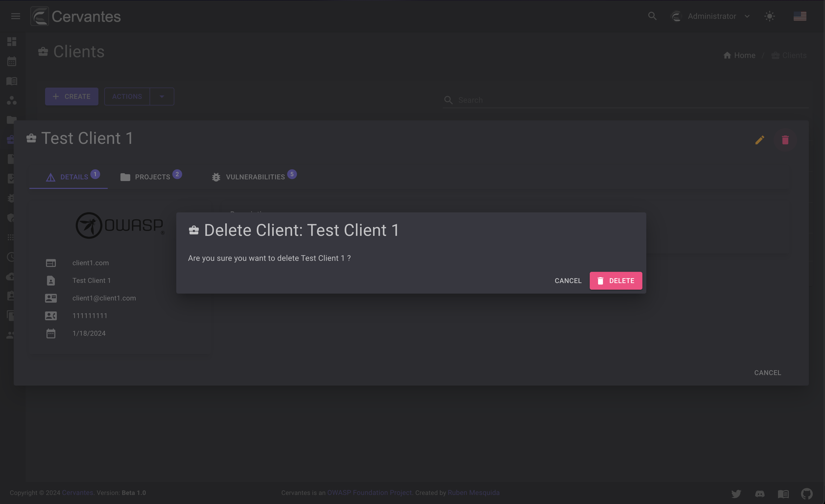Click the website icon beside client1.com

51,263
